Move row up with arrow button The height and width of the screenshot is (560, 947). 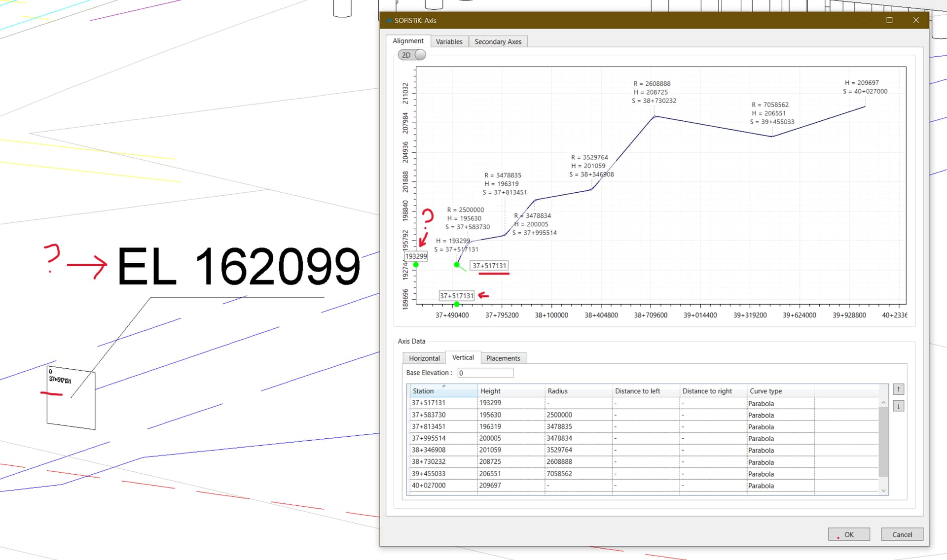898,389
